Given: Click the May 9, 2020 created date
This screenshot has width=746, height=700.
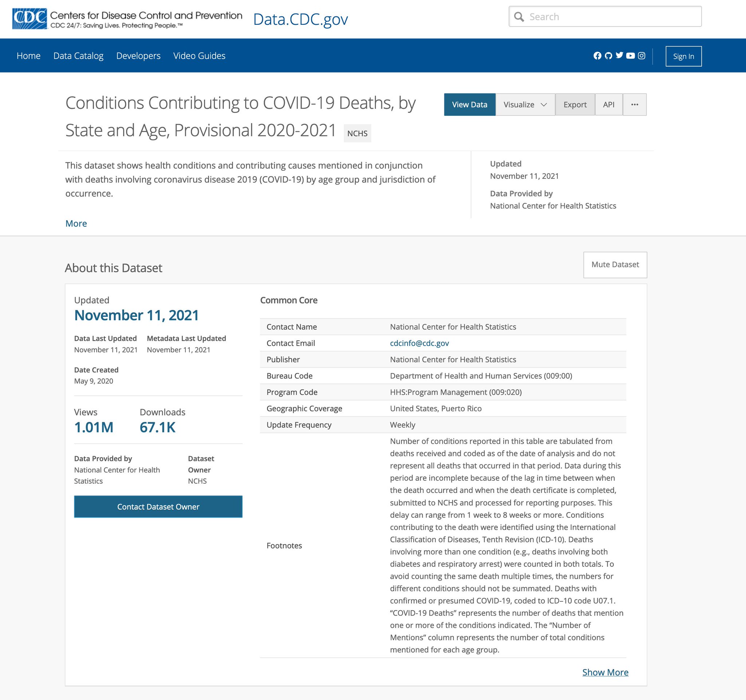Looking at the screenshot, I should 94,381.
